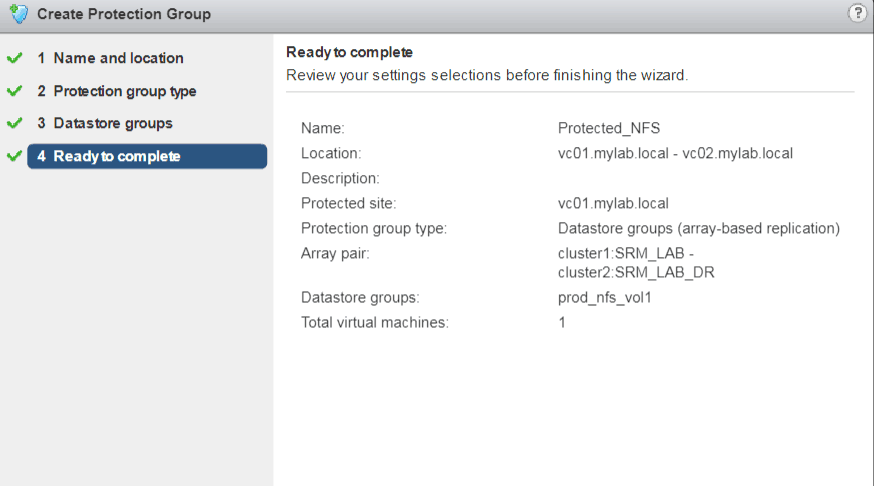Click the Datastore groups (array-based replication) value
The height and width of the screenshot is (486, 874).
tap(698, 228)
